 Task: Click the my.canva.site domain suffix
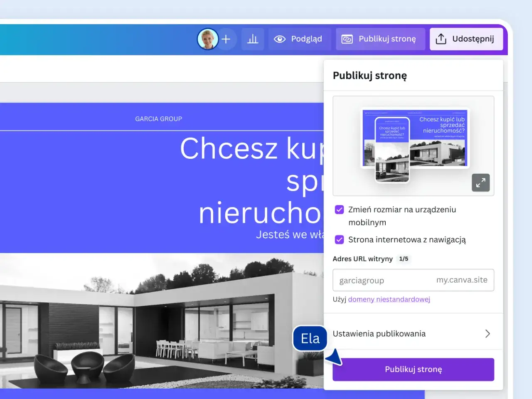pos(462,280)
